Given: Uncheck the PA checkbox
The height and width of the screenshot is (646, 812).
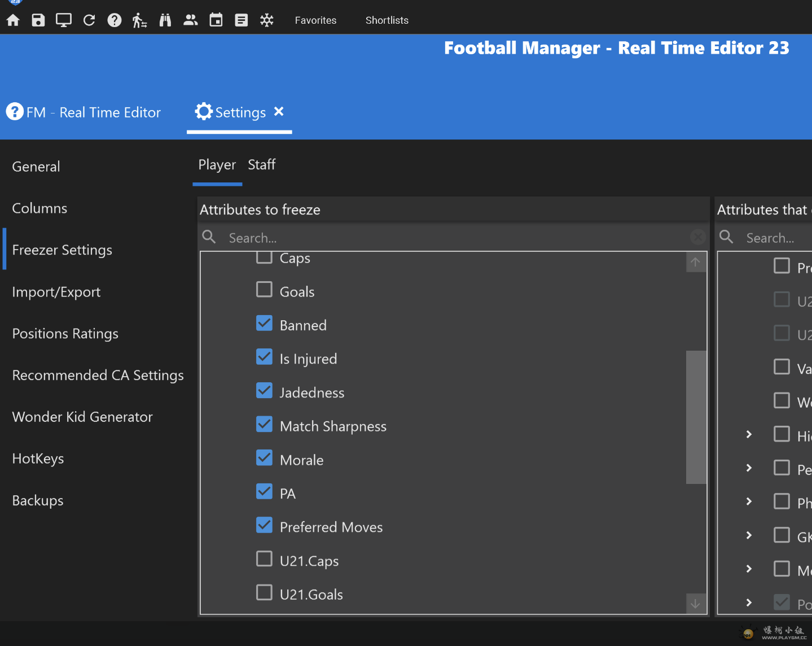Looking at the screenshot, I should [x=264, y=491].
